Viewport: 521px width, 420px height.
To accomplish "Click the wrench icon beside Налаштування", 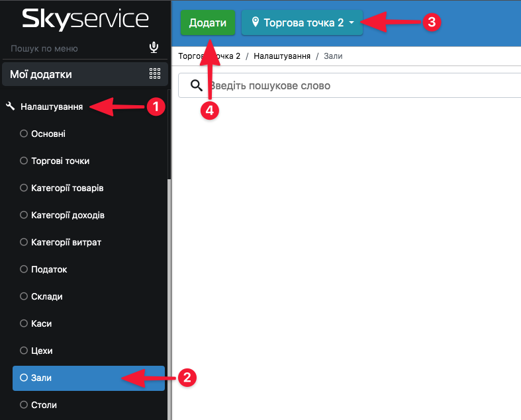I will click(11, 106).
